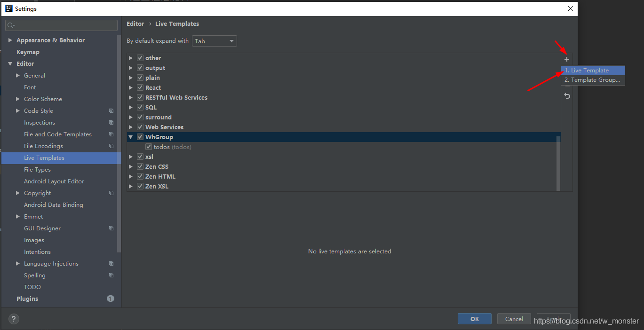Toggle the 'plain' group checkbox
The image size is (644, 330).
pos(140,78)
